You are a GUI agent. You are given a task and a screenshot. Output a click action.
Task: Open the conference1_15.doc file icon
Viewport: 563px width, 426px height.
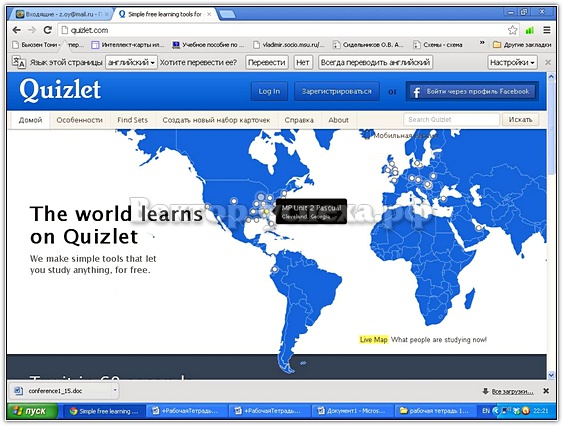coord(18,390)
